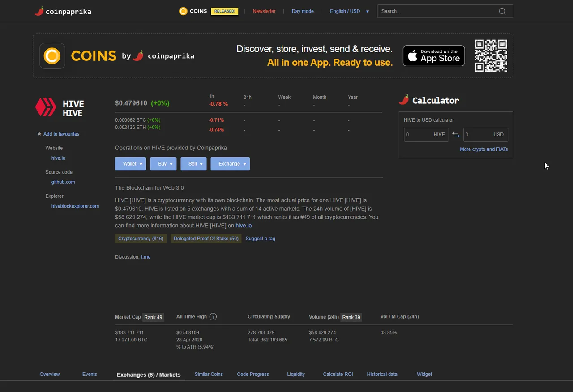The image size is (573, 392).
Task: Click the $0.479610 price value
Action: 131,103
